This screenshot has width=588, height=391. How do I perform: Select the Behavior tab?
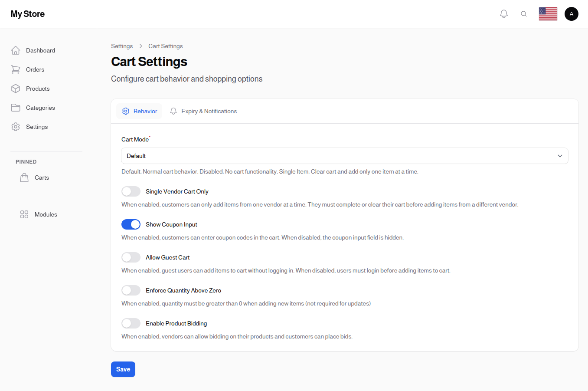(139, 111)
